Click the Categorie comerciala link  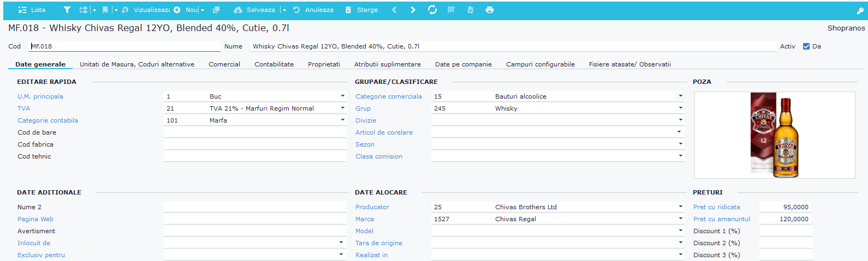point(389,96)
